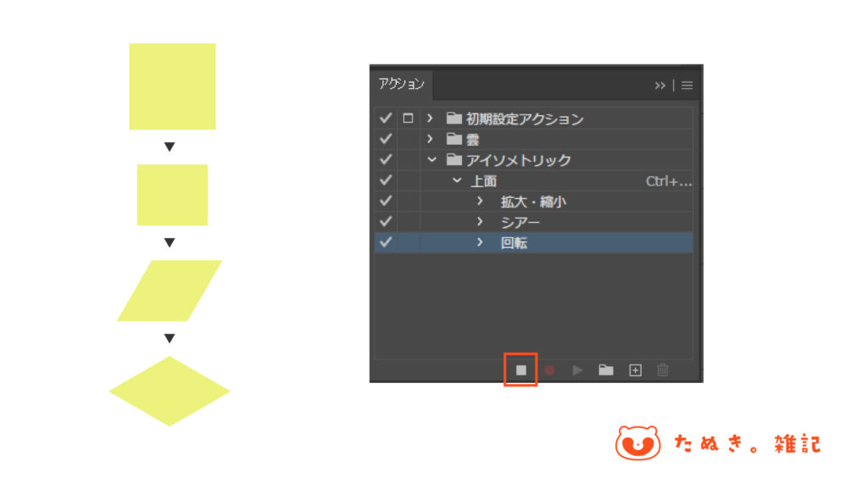Collapse panel with double arrow icon
The height and width of the screenshot is (488, 868).
click(x=660, y=86)
